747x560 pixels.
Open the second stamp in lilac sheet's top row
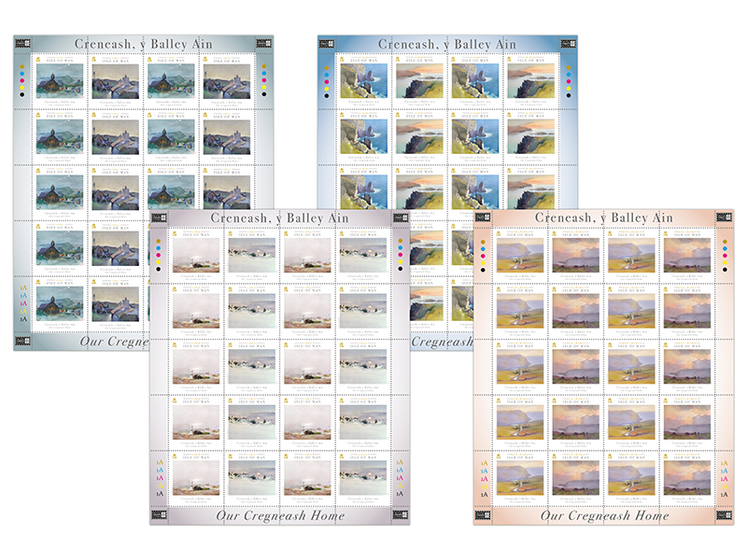[x=251, y=255]
